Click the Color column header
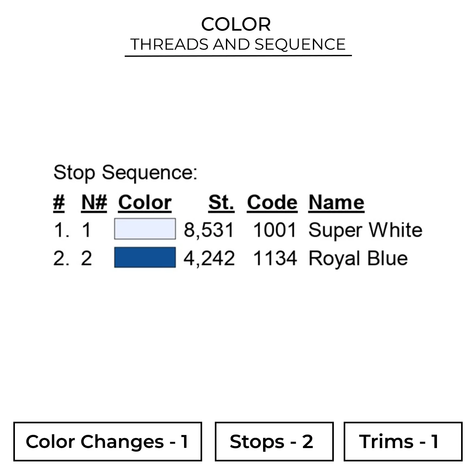The image size is (476, 476). (x=145, y=202)
